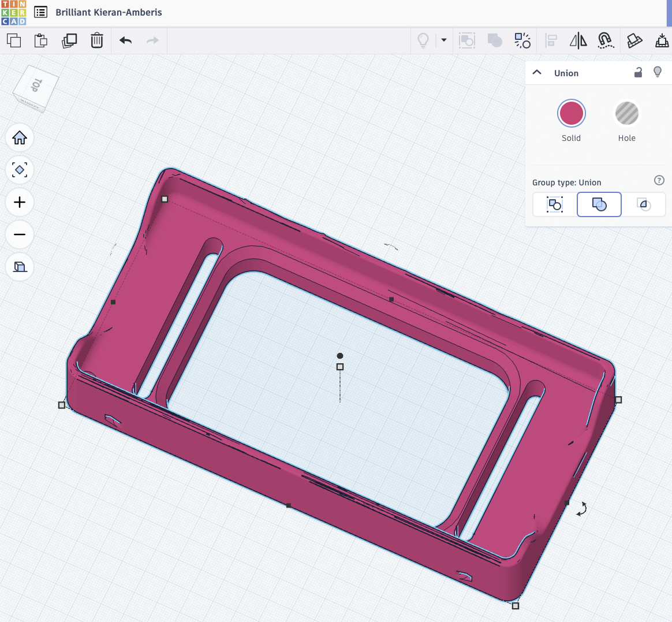
Task: Toggle the lock on the Union shape
Action: point(638,73)
